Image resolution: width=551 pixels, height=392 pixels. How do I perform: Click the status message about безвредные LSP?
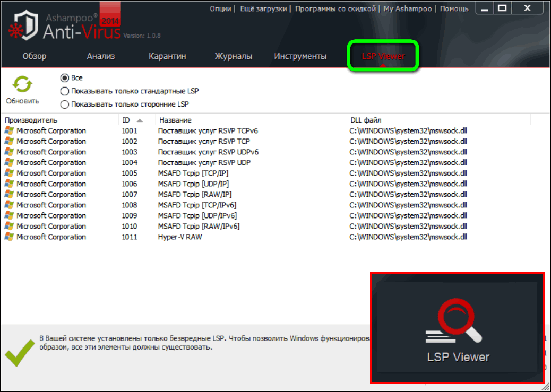tap(204, 343)
